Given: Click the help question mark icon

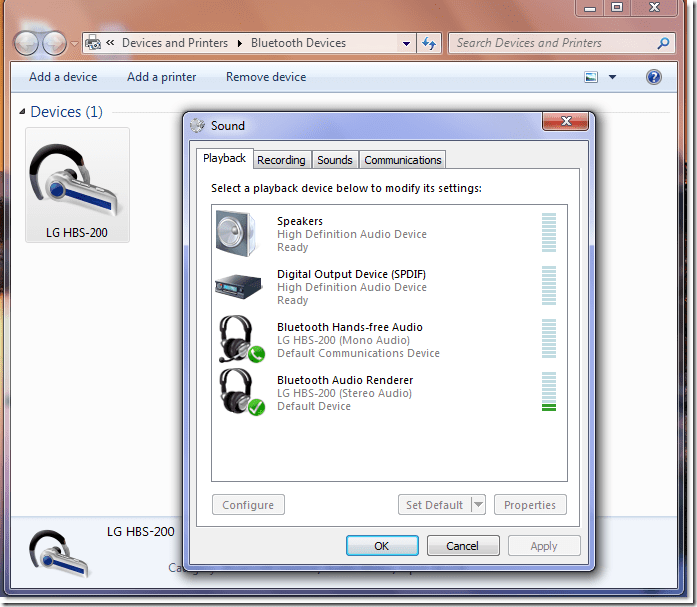Looking at the screenshot, I should (x=654, y=77).
